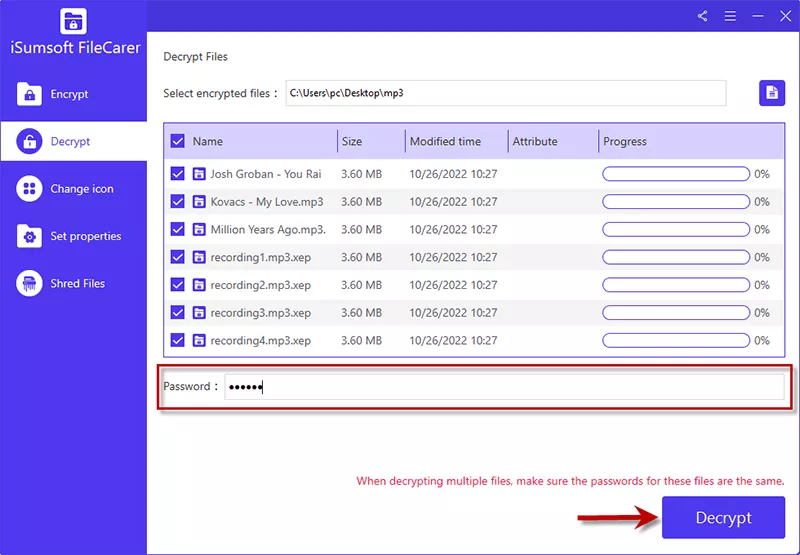
Task: Uncheck the Kovacs - My Love.mp3 checkbox
Action: pyautogui.click(x=177, y=201)
